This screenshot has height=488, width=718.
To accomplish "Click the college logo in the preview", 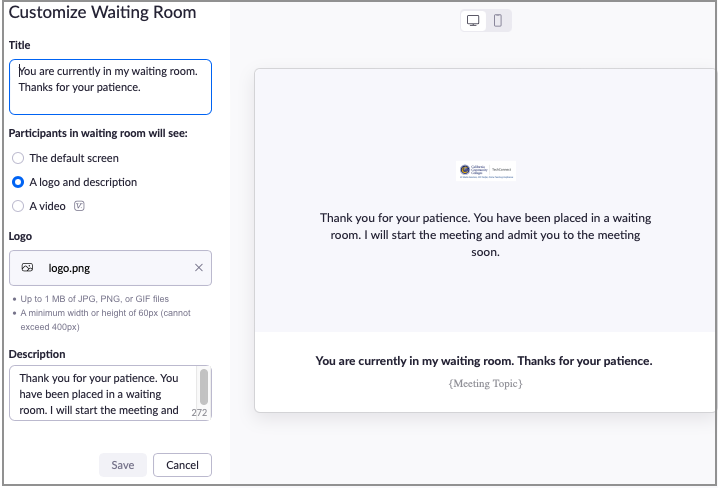I will 486,171.
